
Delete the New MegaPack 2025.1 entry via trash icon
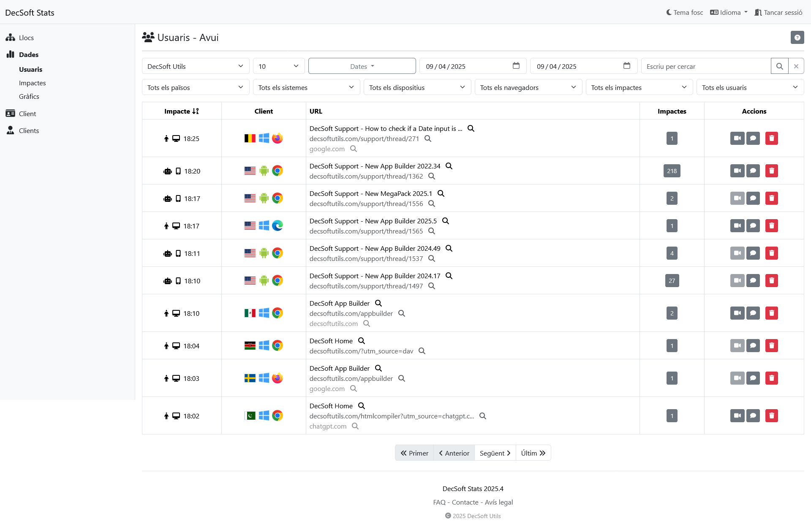coord(772,198)
